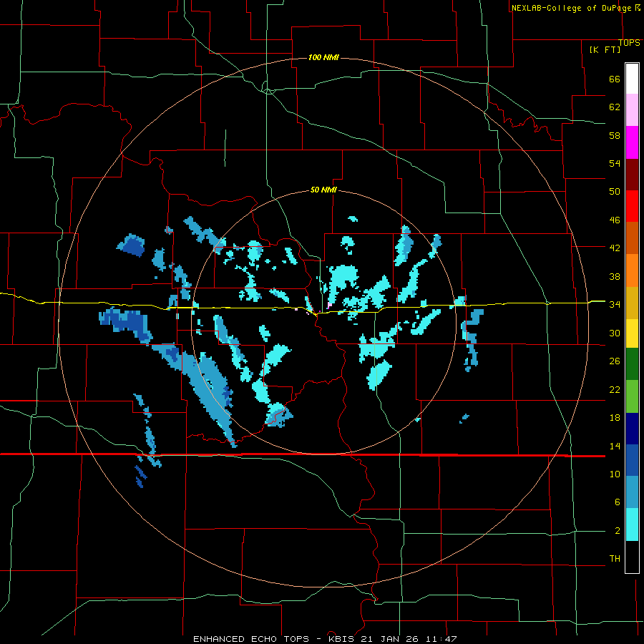Click the 14 legend value
This screenshot has height=644, width=644.
point(615,446)
